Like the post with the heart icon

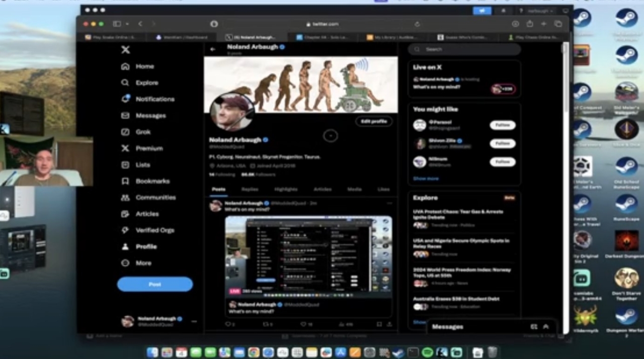303,325
